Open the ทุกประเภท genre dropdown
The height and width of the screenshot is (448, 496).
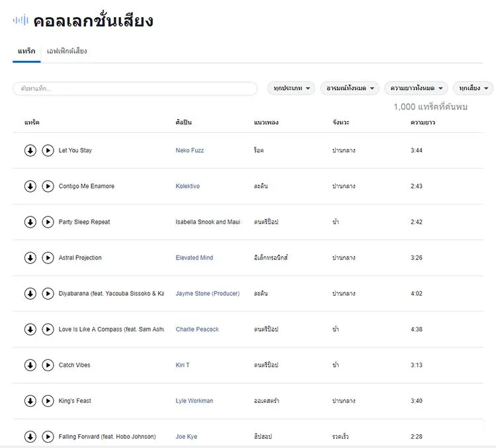(292, 88)
